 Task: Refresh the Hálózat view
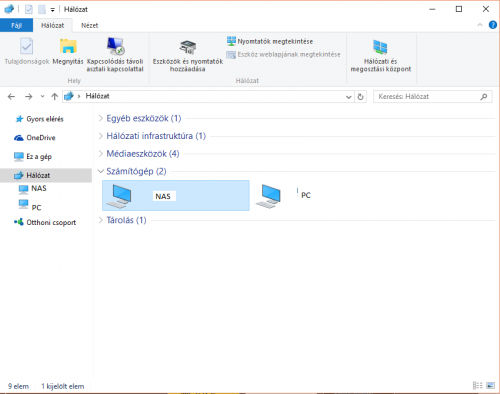(360, 97)
